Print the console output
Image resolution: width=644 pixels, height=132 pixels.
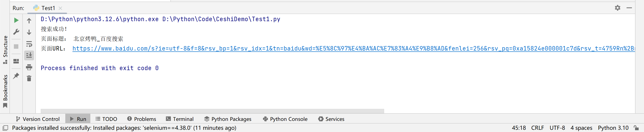(x=29, y=67)
